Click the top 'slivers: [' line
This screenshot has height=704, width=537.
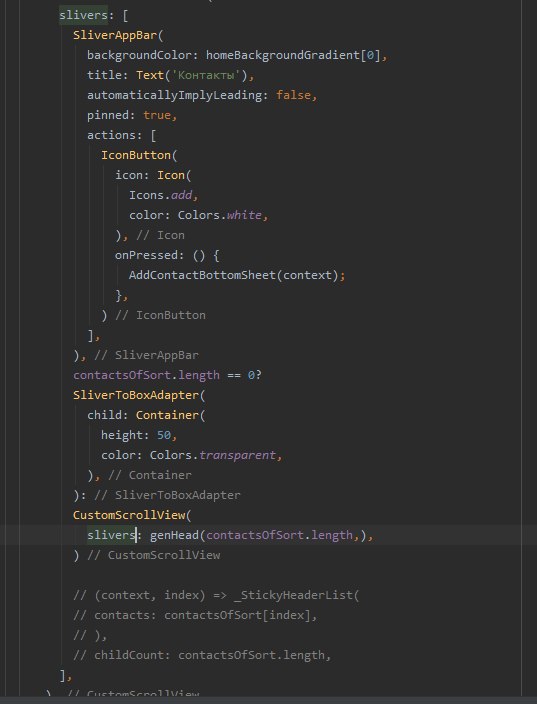click(94, 15)
